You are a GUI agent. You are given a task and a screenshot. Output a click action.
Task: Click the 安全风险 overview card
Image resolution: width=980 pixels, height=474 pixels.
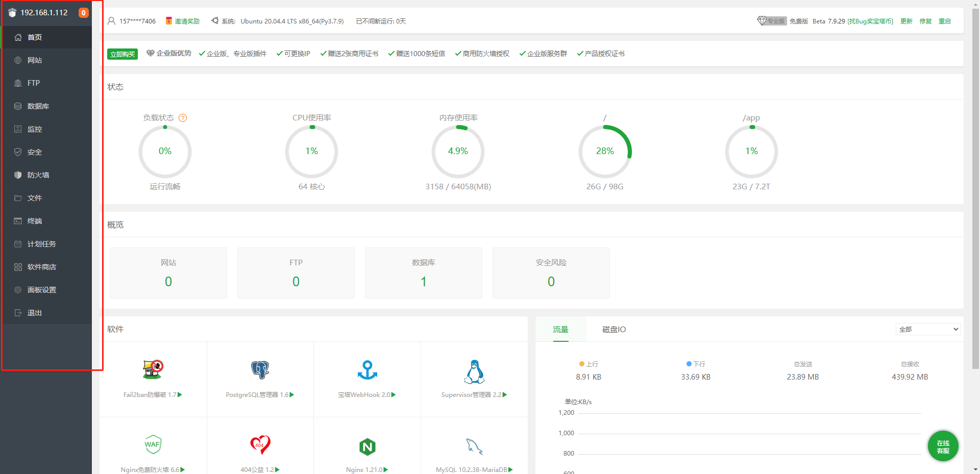coord(551,273)
